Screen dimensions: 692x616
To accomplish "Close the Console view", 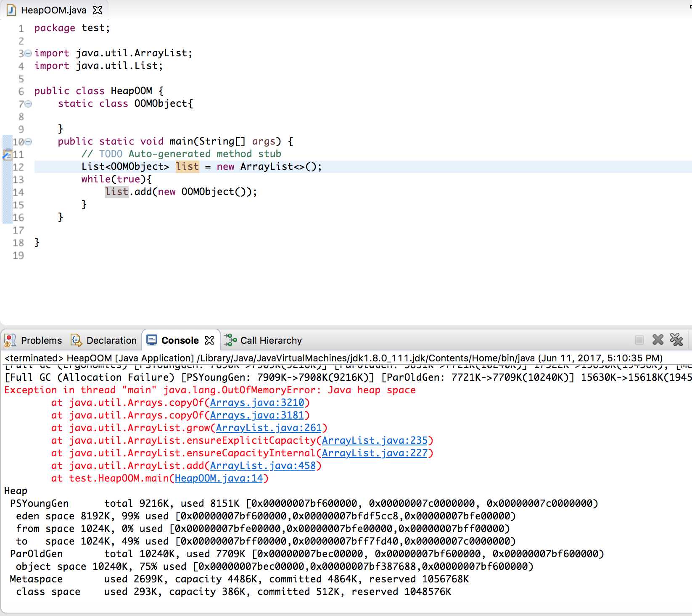I will click(209, 340).
